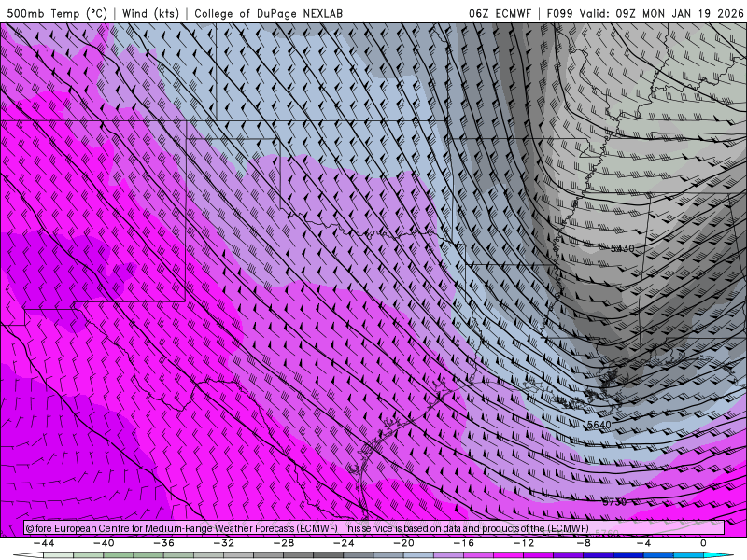
Task: Click 'College of DuPage NEXLAB' header text
Action: (268, 13)
